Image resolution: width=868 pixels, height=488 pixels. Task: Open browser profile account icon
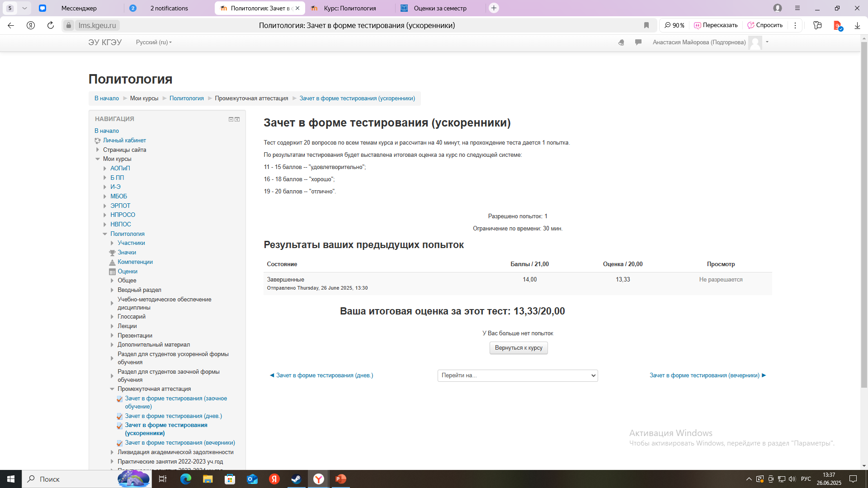point(778,8)
